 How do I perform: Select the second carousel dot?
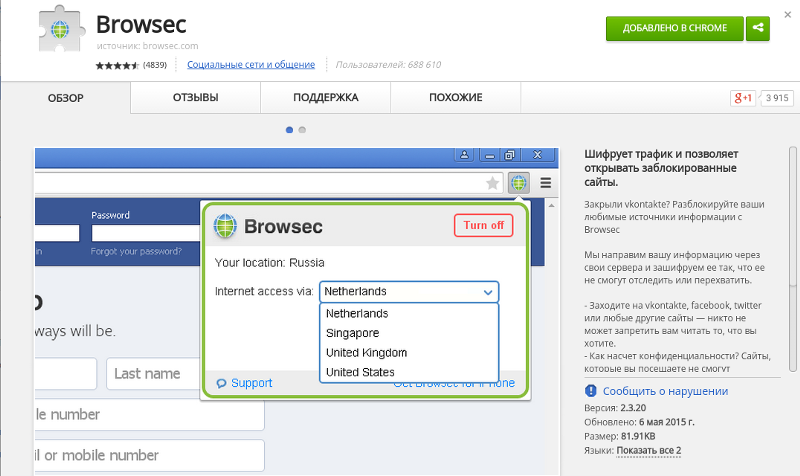(302, 130)
